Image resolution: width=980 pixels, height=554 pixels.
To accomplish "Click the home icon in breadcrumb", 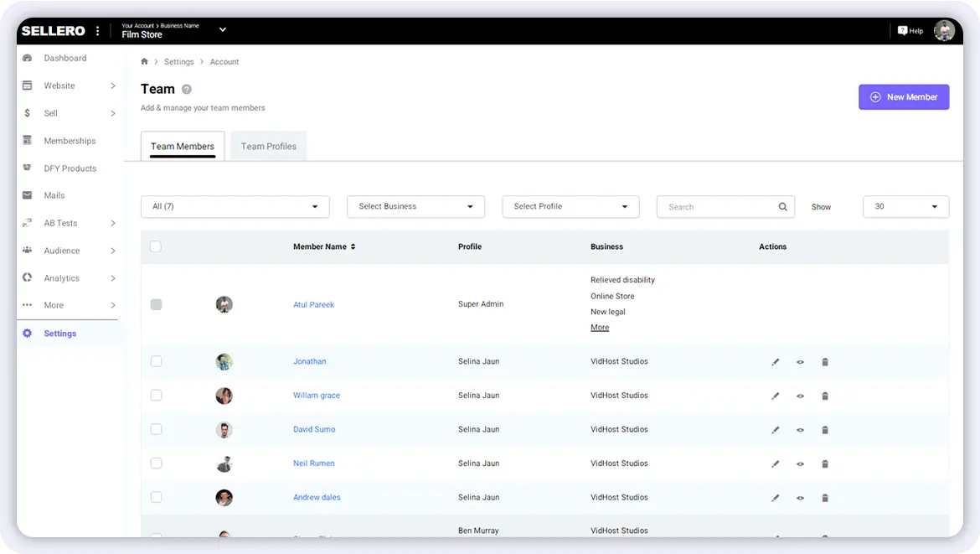I will (x=144, y=62).
